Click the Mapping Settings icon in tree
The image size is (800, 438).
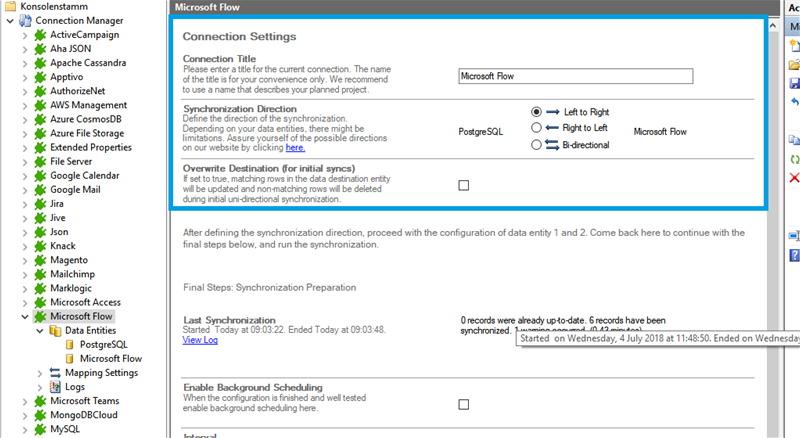pyautogui.click(x=55, y=373)
